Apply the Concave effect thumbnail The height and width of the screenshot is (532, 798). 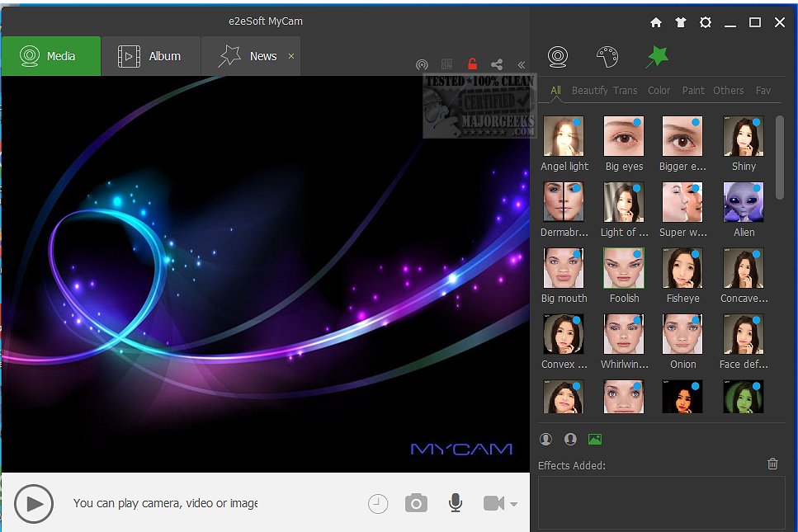click(x=743, y=268)
